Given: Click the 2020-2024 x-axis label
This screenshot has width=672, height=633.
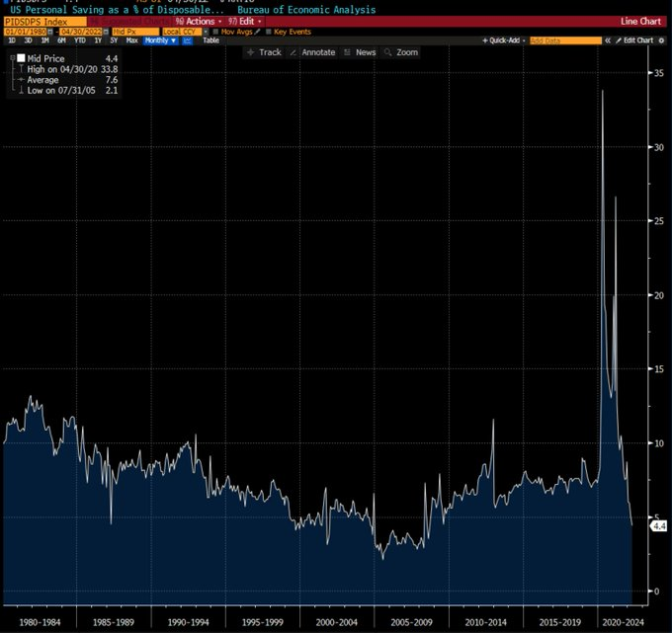Looking at the screenshot, I should point(623,622).
